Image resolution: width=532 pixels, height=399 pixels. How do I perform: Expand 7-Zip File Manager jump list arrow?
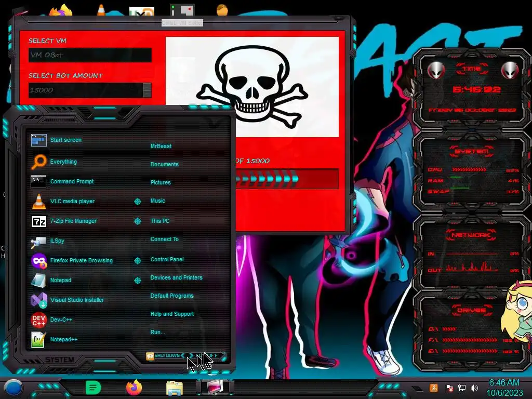[137, 221]
